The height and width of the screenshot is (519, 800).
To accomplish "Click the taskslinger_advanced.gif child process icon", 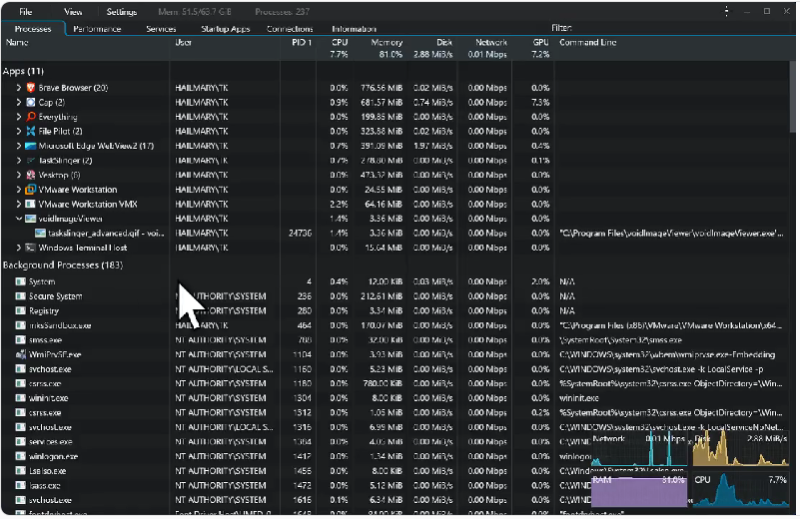I will [40, 233].
